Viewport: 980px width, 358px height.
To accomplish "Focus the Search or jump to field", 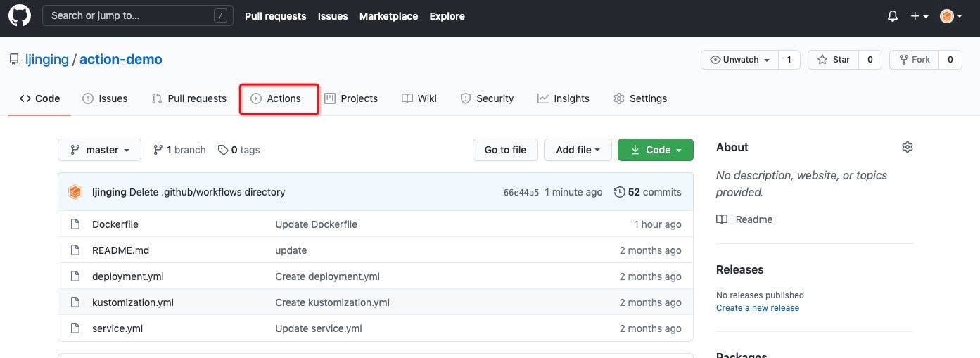I will (138, 15).
